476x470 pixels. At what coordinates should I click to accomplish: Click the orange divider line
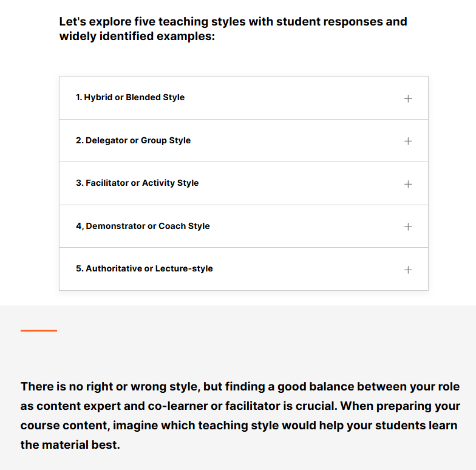pyautogui.click(x=39, y=330)
